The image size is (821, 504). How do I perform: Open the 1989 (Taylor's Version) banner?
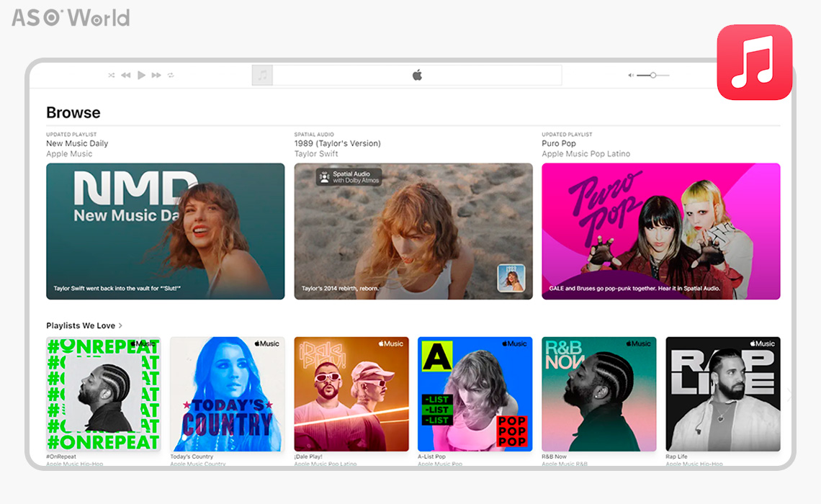413,231
